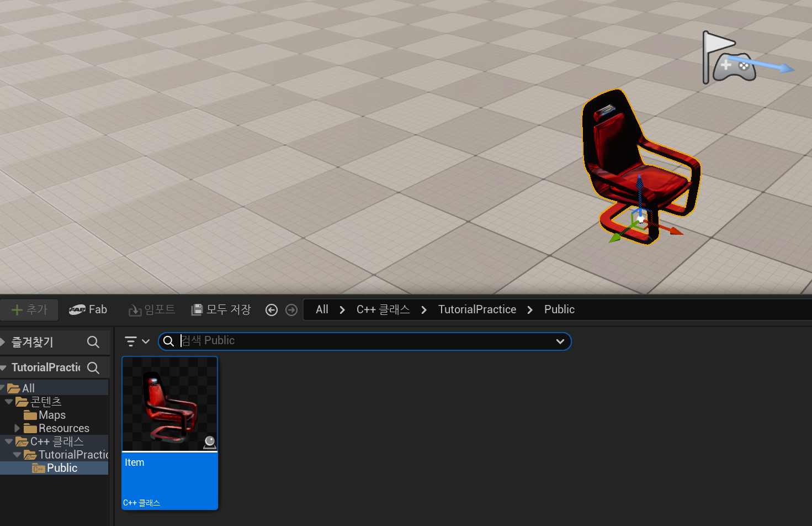The height and width of the screenshot is (526, 812).
Task: Click the blue Z-axis gizmo arrow
Action: pos(639,191)
